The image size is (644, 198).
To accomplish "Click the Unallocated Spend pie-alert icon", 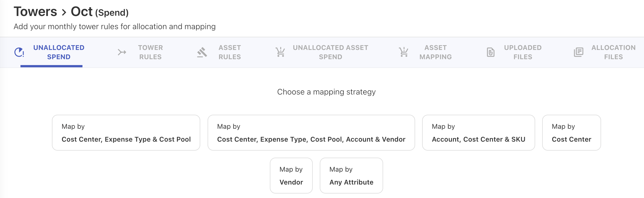I will [x=19, y=52].
